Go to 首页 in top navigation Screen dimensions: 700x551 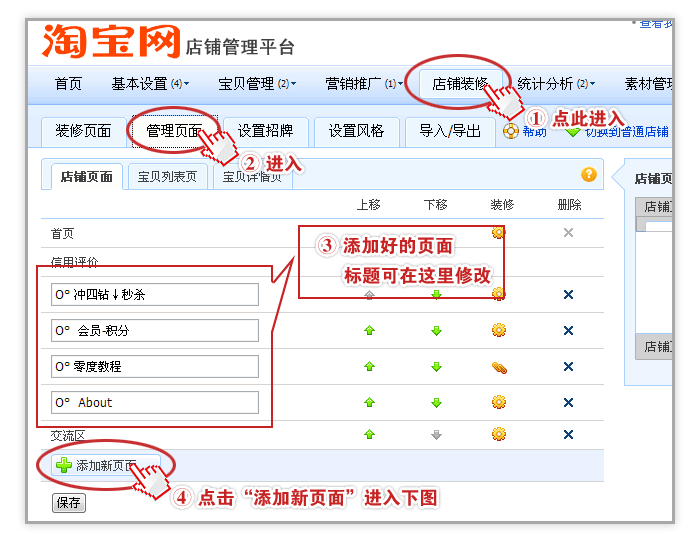click(68, 83)
